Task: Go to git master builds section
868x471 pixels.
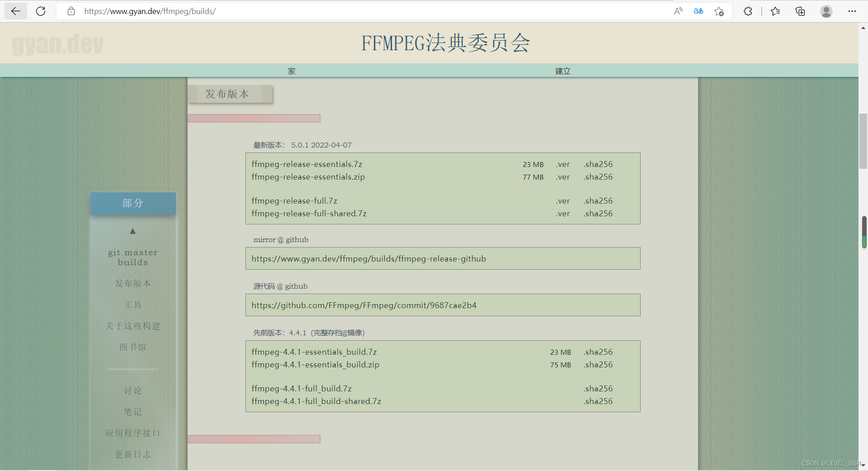Action: [133, 257]
